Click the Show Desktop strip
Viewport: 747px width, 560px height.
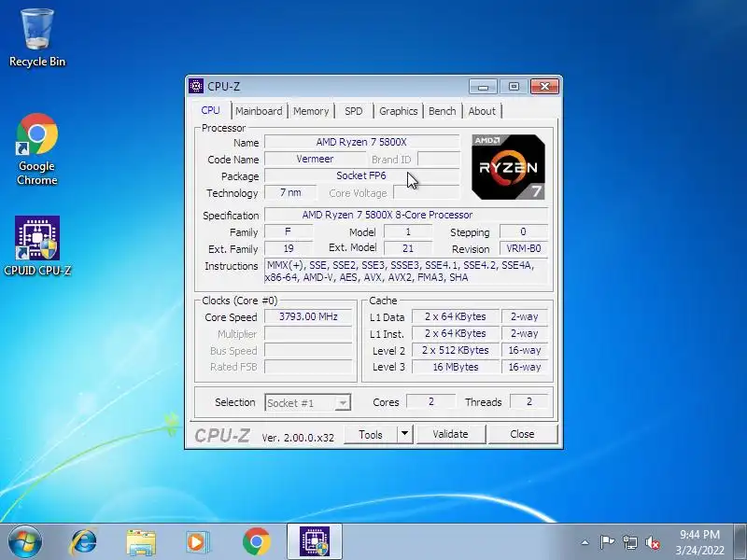[740, 542]
